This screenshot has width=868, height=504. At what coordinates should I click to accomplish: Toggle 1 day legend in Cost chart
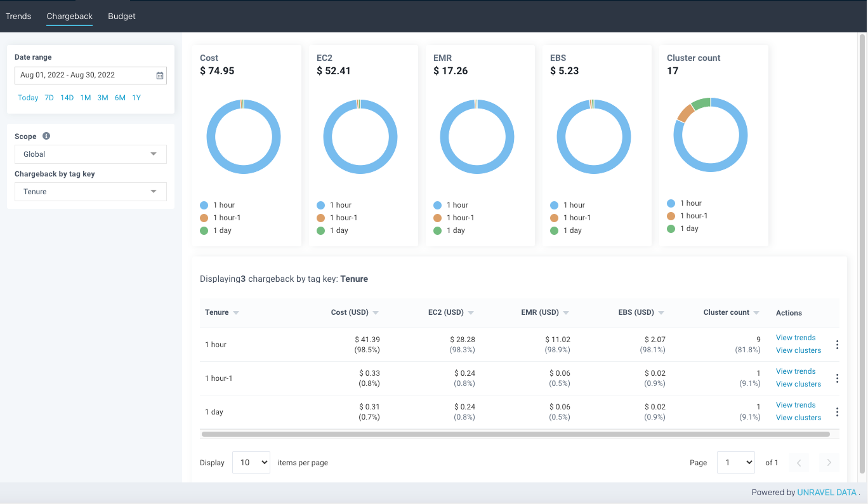[x=216, y=230]
